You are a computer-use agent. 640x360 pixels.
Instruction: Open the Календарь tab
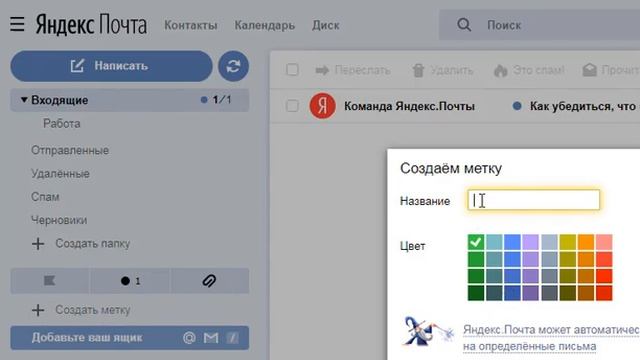pos(264,25)
